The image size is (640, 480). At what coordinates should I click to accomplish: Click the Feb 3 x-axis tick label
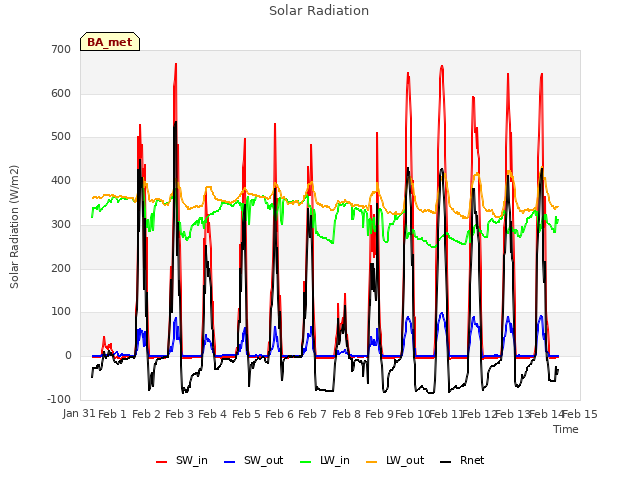(179, 414)
